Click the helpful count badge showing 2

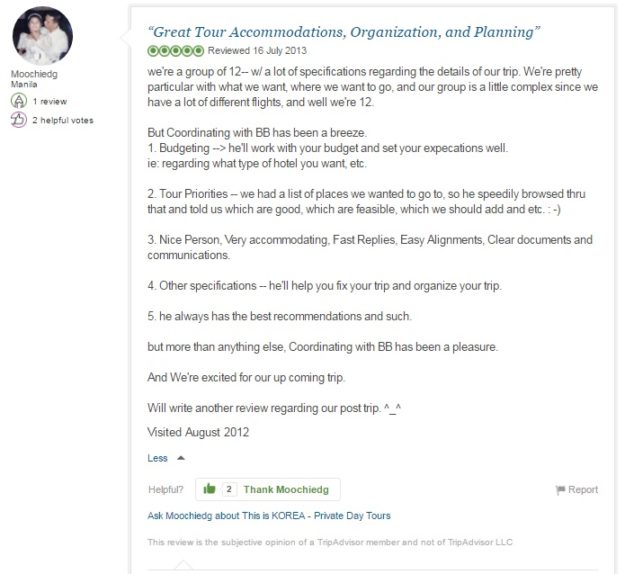229,489
